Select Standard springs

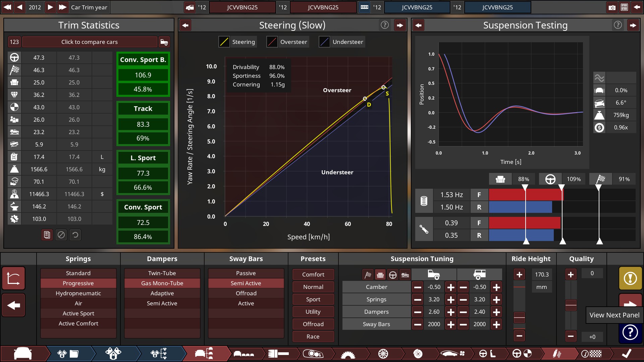pyautogui.click(x=78, y=273)
